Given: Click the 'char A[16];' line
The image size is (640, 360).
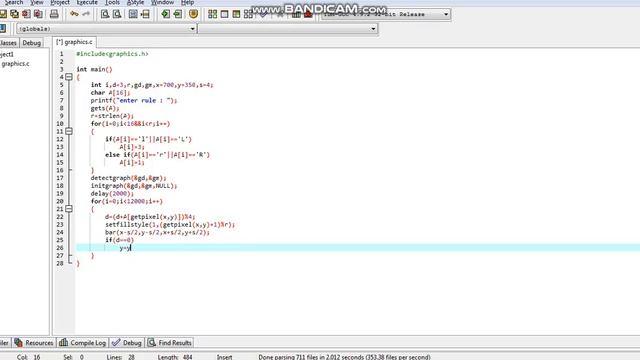Looking at the screenshot, I should tap(111, 93).
